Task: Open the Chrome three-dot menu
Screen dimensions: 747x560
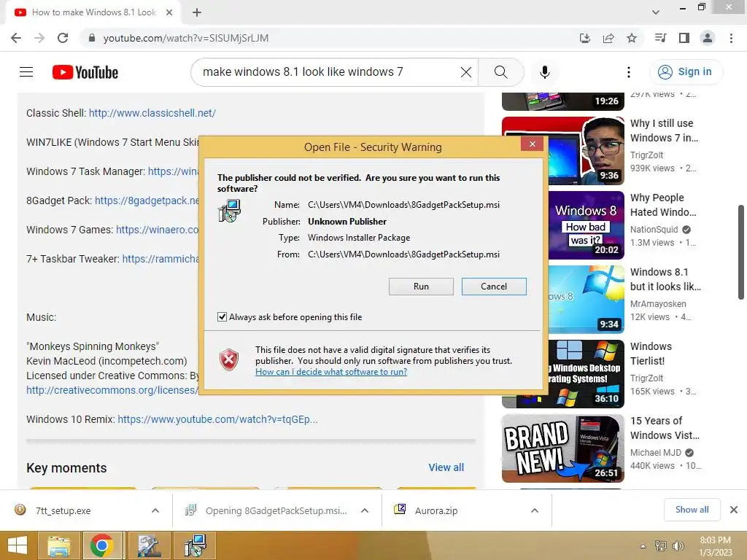Action: coord(731,38)
